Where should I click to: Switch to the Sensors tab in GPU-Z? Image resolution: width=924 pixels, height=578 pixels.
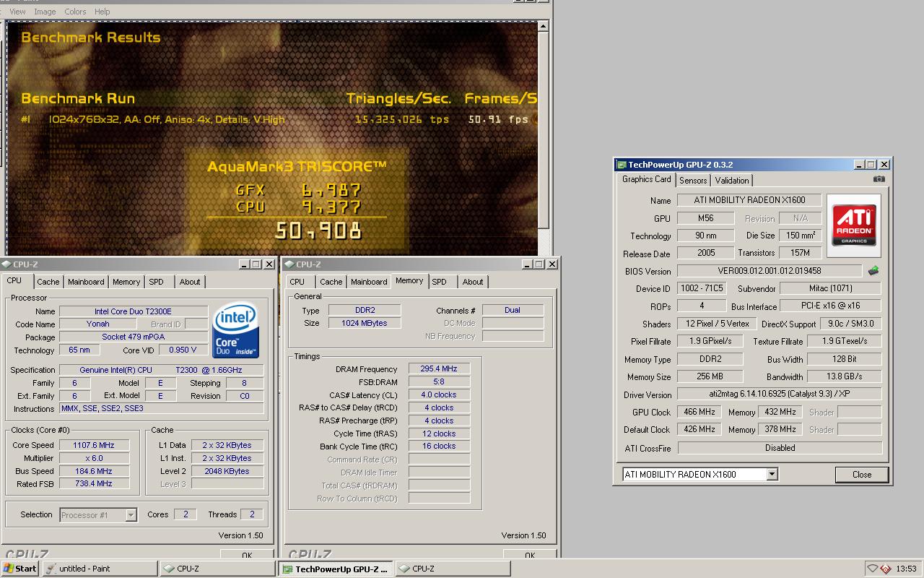693,181
